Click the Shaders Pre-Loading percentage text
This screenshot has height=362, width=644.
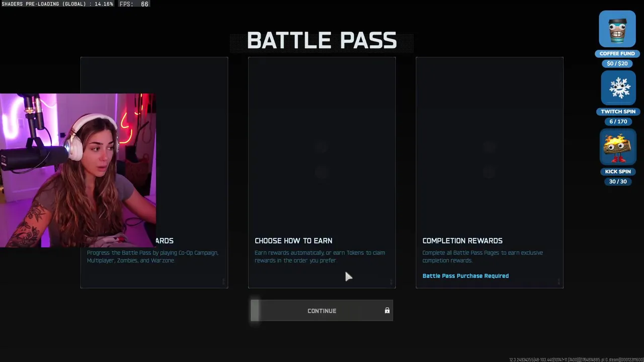(57, 4)
